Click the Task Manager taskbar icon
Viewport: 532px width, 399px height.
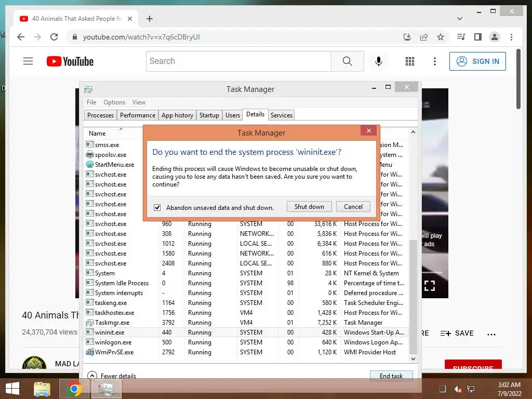pos(107,389)
